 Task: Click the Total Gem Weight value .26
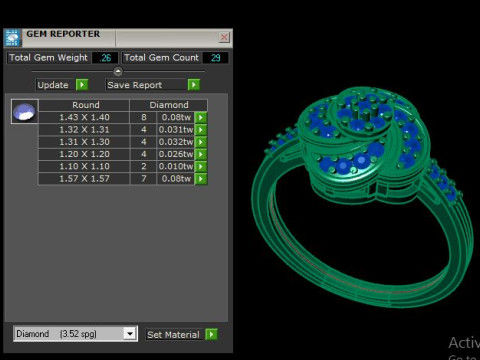105,58
